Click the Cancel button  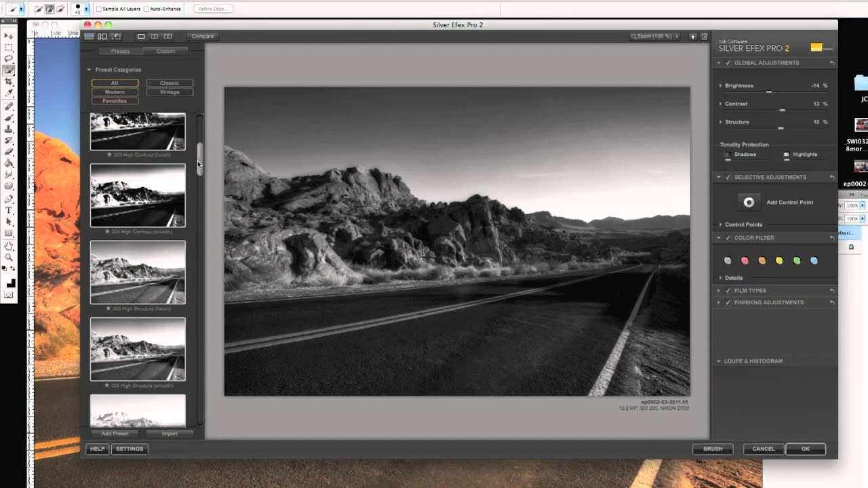click(764, 449)
